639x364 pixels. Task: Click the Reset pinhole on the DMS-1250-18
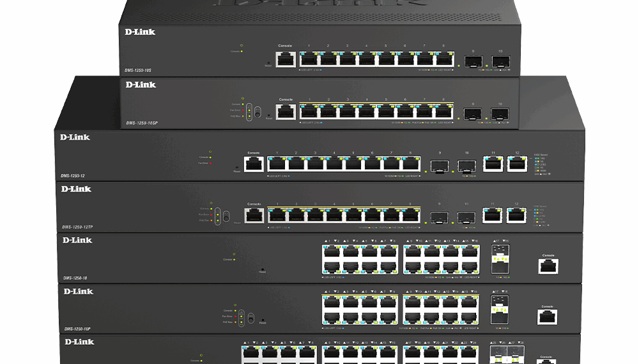[263, 269]
